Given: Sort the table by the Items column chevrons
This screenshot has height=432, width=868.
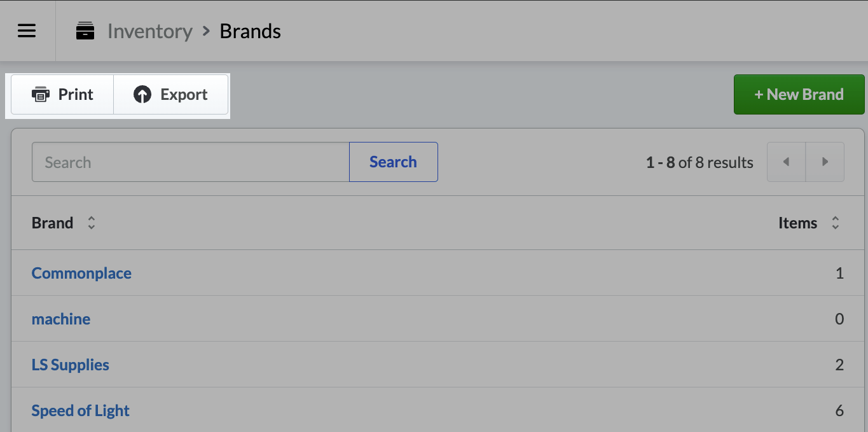Looking at the screenshot, I should (x=836, y=223).
